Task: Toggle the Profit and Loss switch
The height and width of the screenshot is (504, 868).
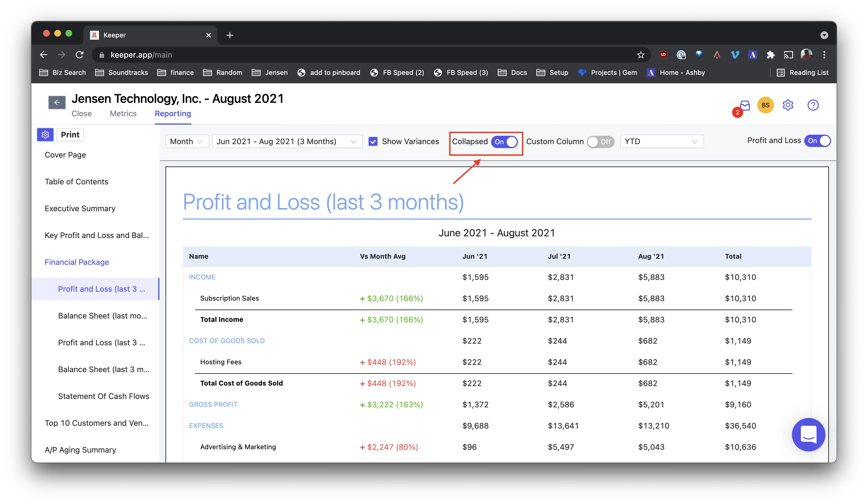Action: (817, 141)
